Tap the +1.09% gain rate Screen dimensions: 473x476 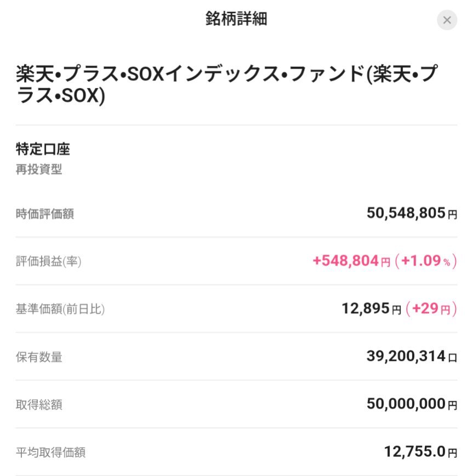point(426,261)
